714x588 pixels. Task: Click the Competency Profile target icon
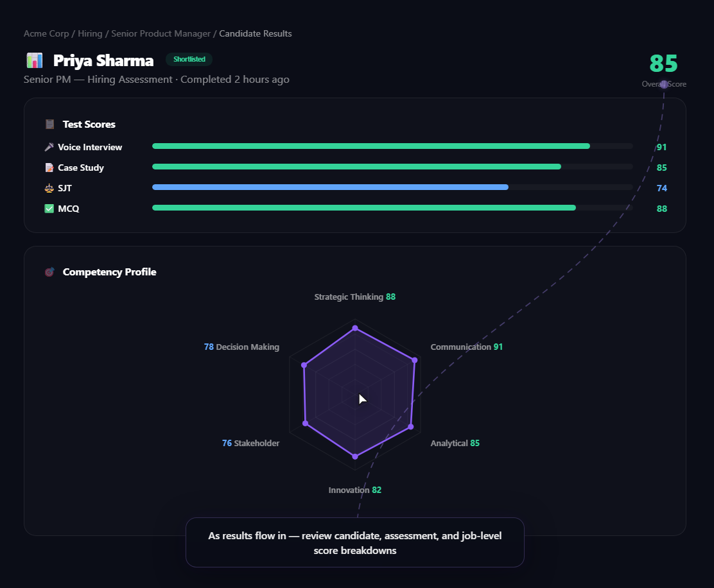[x=49, y=272]
